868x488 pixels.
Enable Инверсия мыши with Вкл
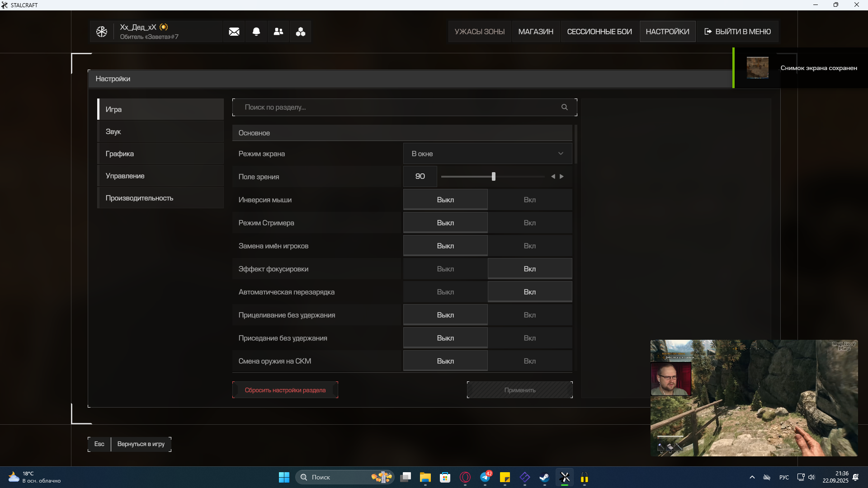point(529,200)
